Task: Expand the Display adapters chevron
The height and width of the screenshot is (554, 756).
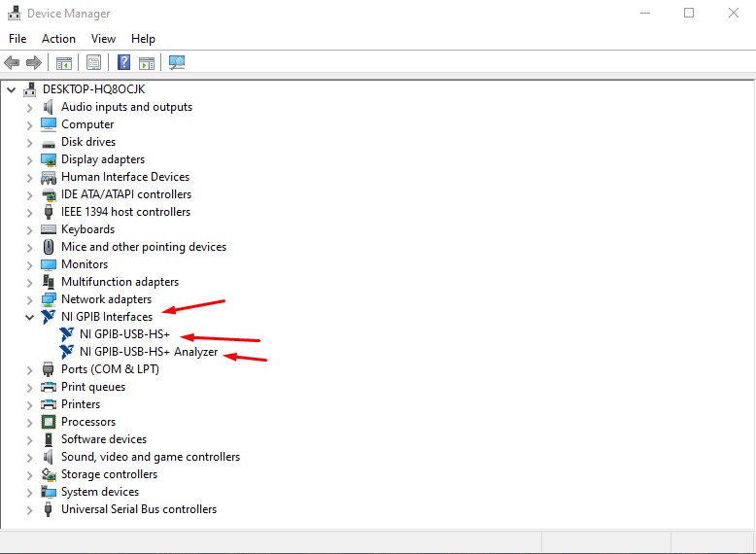Action: (x=29, y=160)
